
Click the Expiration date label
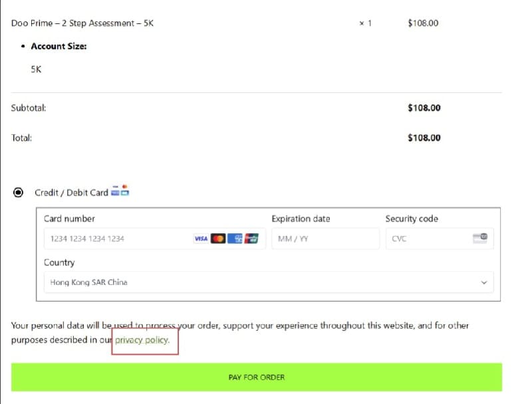(x=301, y=219)
